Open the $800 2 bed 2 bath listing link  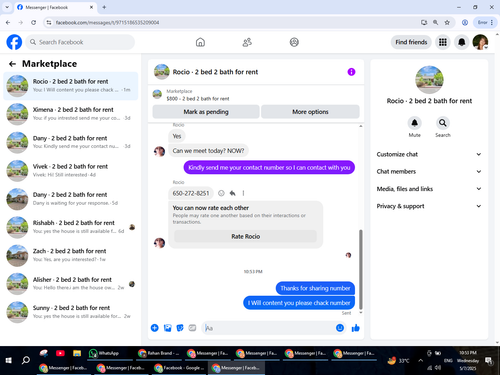click(198, 99)
